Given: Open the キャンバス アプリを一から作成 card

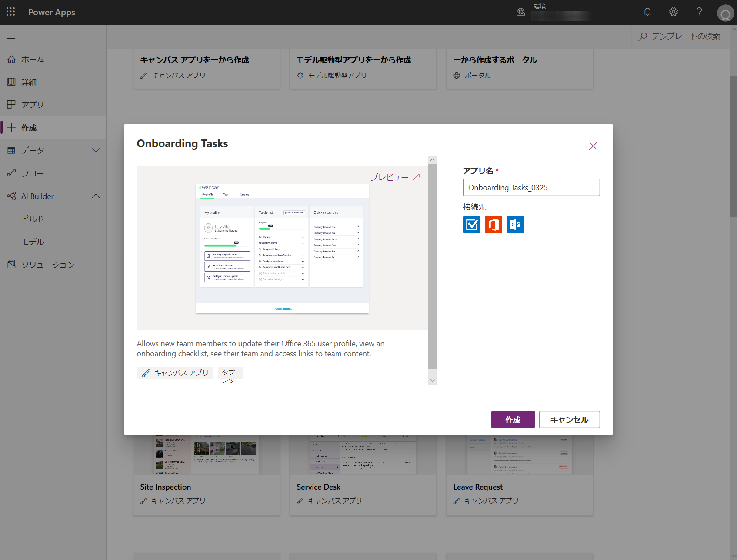Looking at the screenshot, I should coord(207,68).
